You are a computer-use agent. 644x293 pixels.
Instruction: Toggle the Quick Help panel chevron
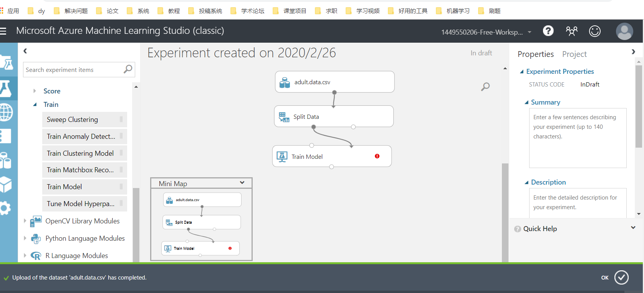pyautogui.click(x=633, y=228)
